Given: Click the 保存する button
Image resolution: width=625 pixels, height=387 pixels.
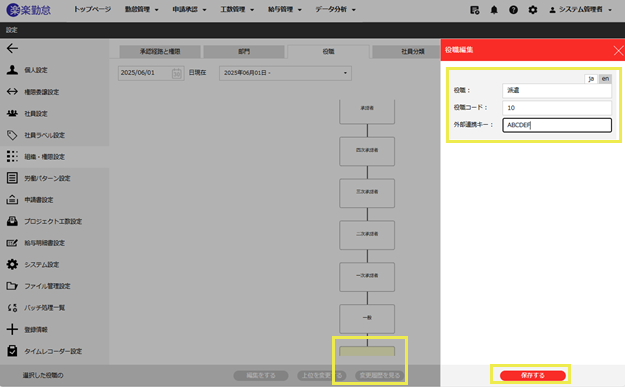Looking at the screenshot, I should (533, 375).
